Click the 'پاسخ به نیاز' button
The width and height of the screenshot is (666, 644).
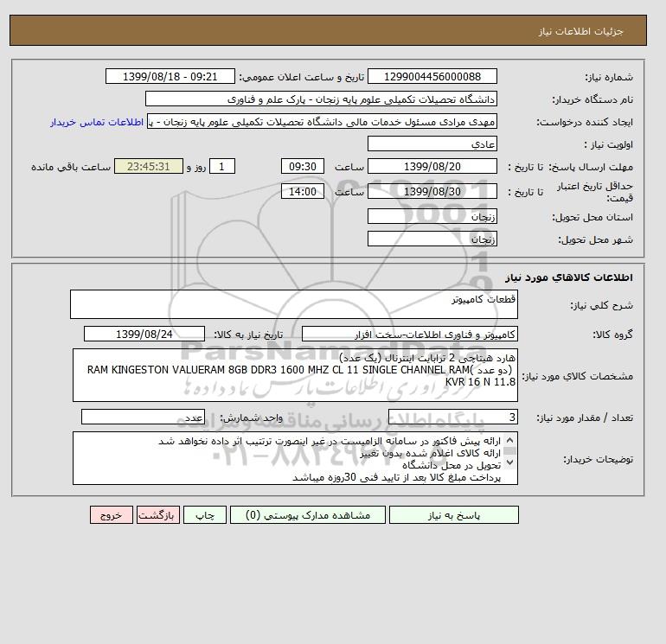tap(453, 514)
